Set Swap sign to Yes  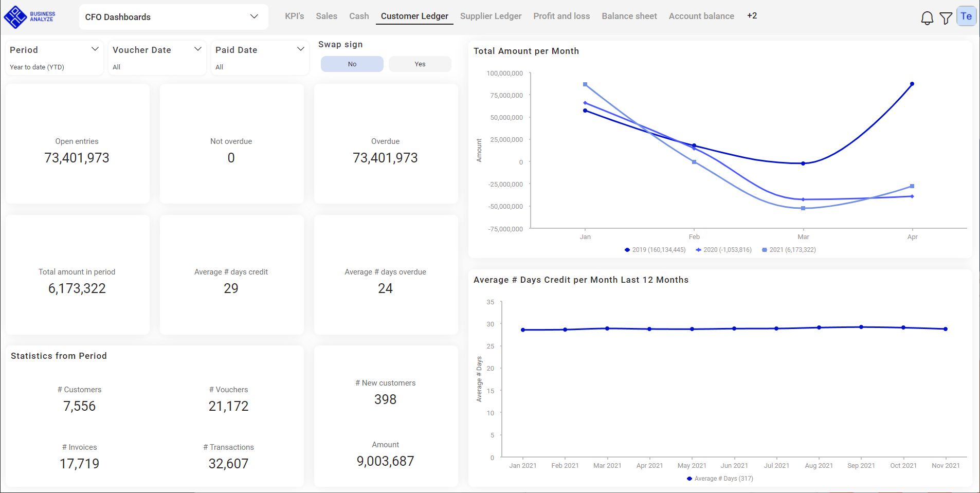420,64
